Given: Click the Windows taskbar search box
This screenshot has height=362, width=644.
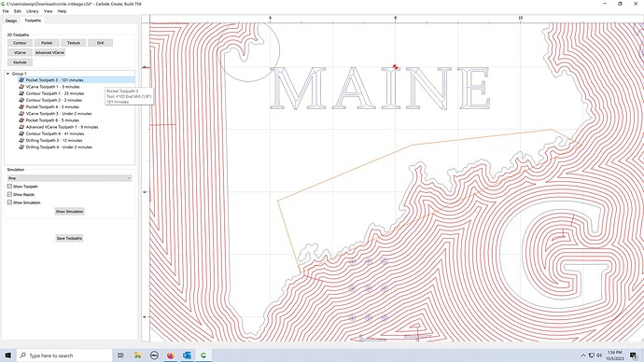Looking at the screenshot, I should [x=64, y=355].
